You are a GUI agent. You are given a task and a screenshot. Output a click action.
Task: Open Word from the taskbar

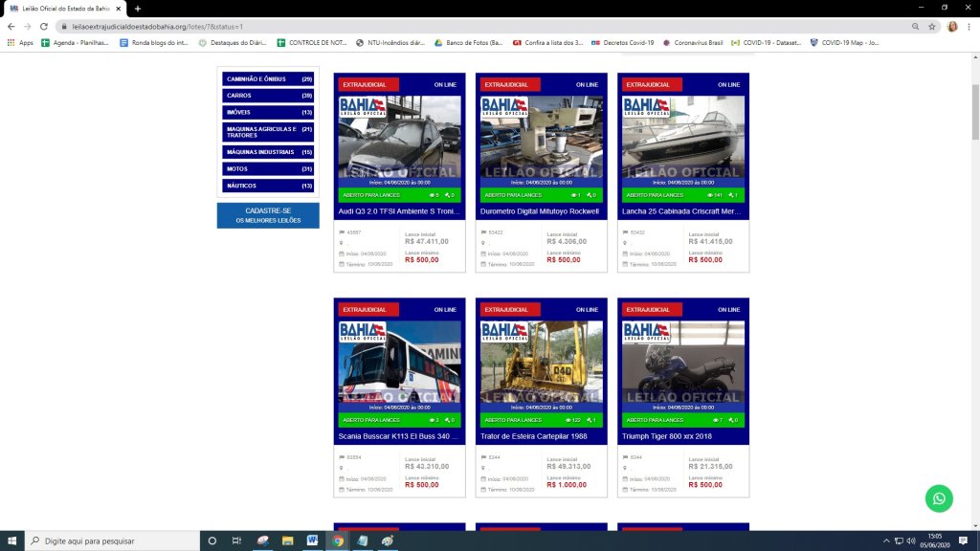[312, 541]
